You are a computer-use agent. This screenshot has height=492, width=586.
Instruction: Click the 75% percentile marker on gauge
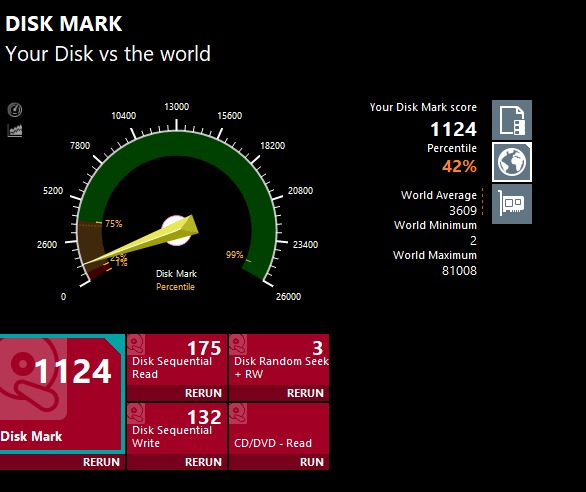pyautogui.click(x=114, y=224)
